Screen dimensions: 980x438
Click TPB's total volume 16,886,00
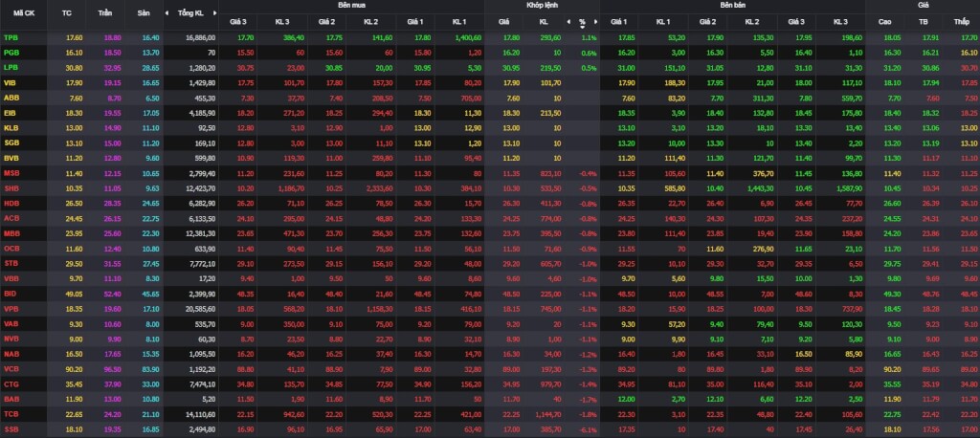(x=201, y=37)
